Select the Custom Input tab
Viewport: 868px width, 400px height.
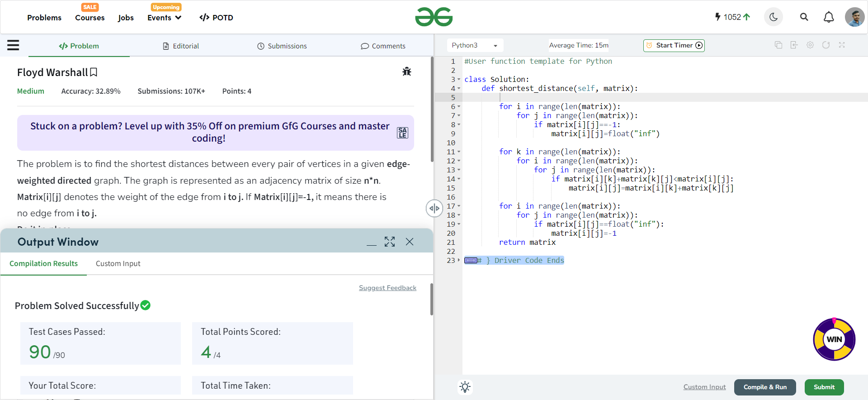(x=118, y=263)
